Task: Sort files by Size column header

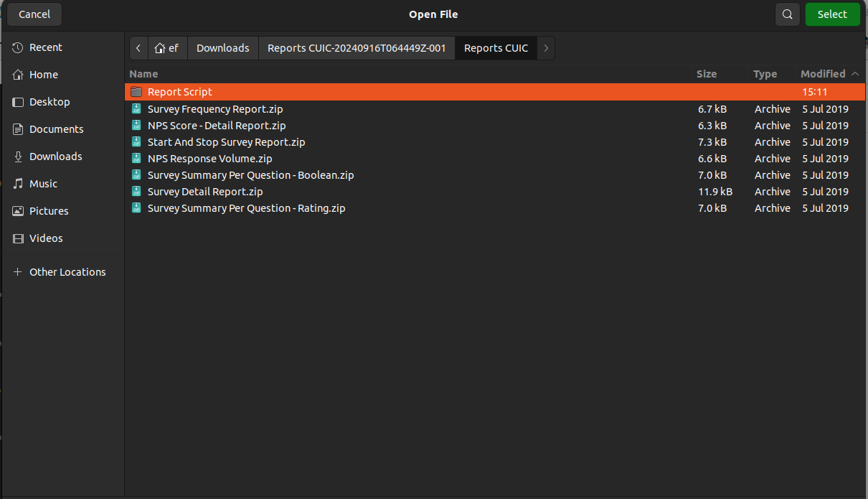Action: pyautogui.click(x=706, y=74)
